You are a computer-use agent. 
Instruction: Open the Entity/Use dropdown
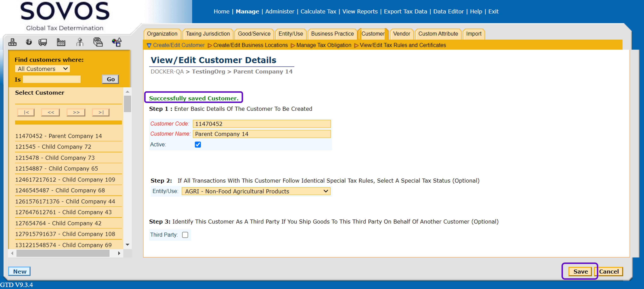coord(256,191)
